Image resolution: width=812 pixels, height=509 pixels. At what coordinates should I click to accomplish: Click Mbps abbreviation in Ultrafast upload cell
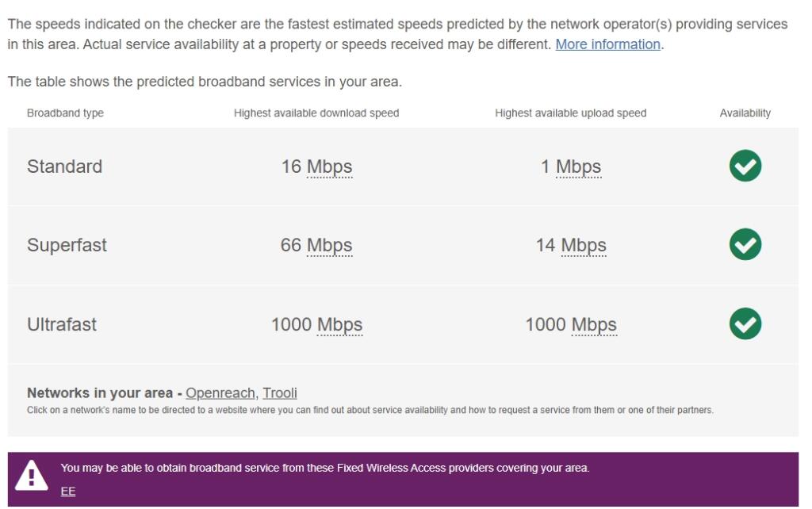coord(594,324)
